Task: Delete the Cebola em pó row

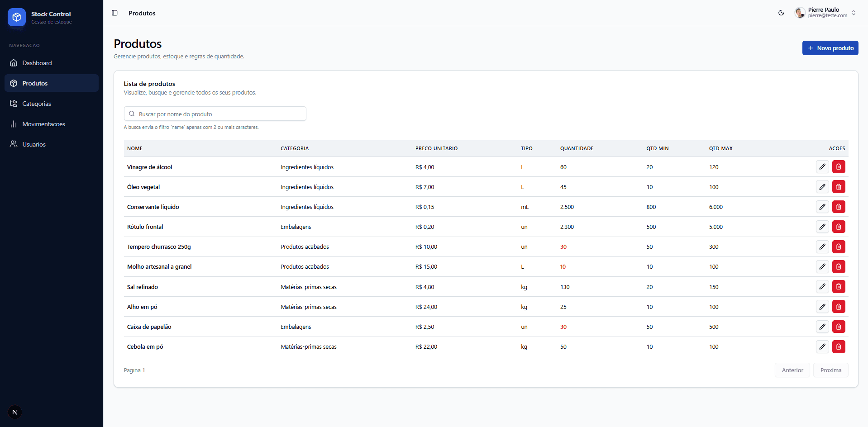Action: pos(838,346)
